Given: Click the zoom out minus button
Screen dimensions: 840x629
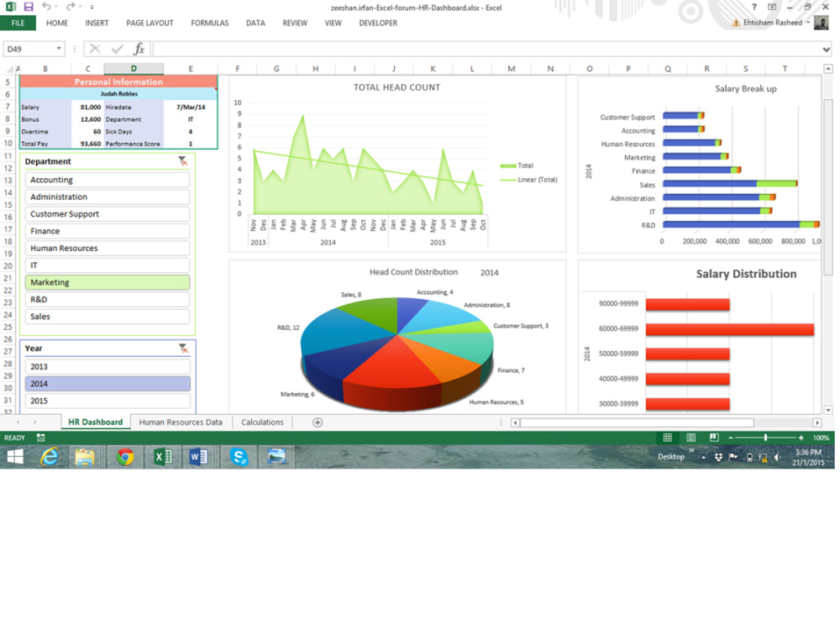Looking at the screenshot, I should click(x=731, y=438).
